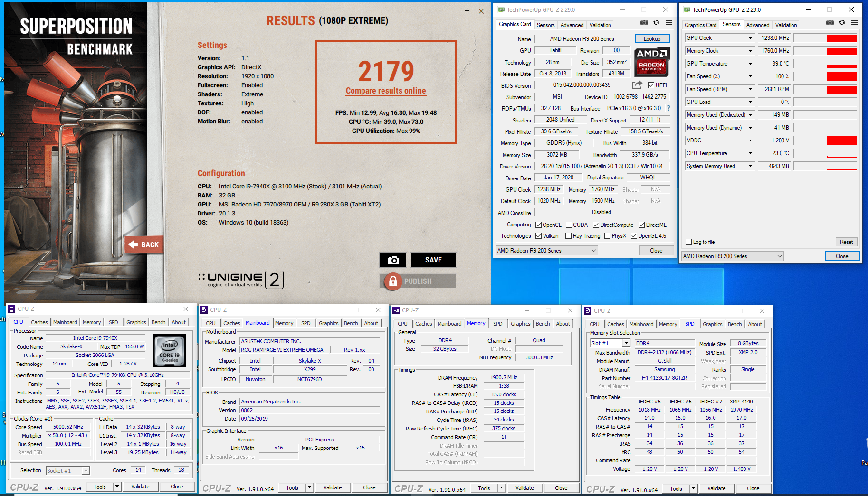This screenshot has width=868, height=496.
Task: Click the Intel Core i9 X-series logo in CPU-Z
Action: (169, 351)
